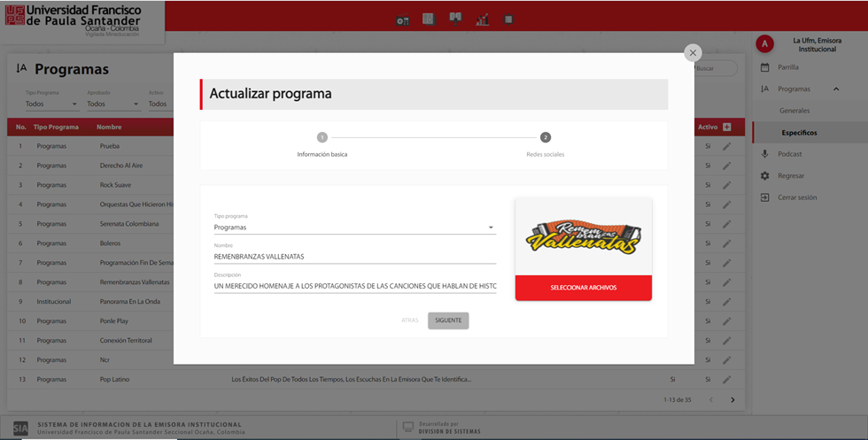The width and height of the screenshot is (868, 440).
Task: Click the bar chart statistics icon
Action: [x=482, y=19]
